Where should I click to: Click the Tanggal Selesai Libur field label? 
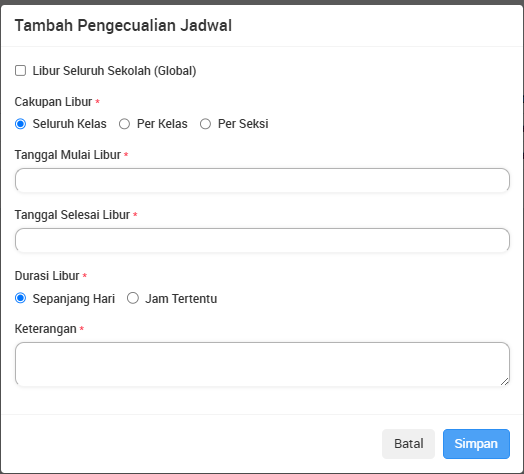click(x=72, y=215)
